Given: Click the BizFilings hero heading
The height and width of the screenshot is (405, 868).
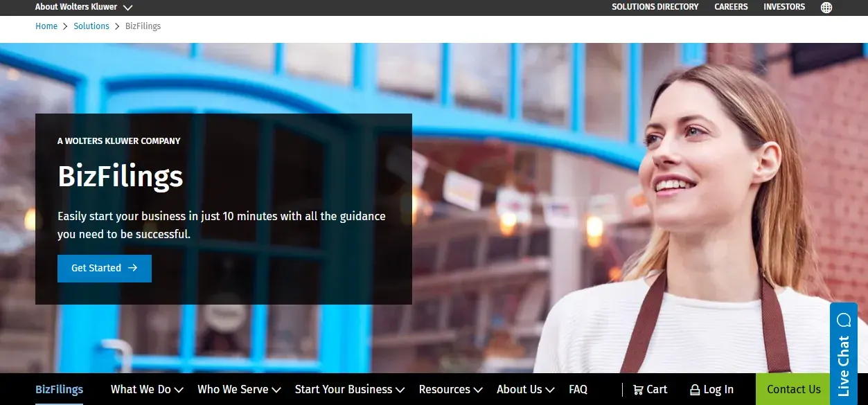Looking at the screenshot, I should point(121,177).
